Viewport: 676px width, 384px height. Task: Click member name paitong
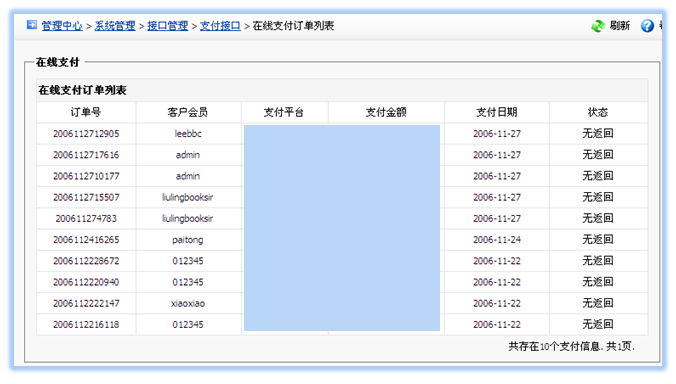coord(188,240)
